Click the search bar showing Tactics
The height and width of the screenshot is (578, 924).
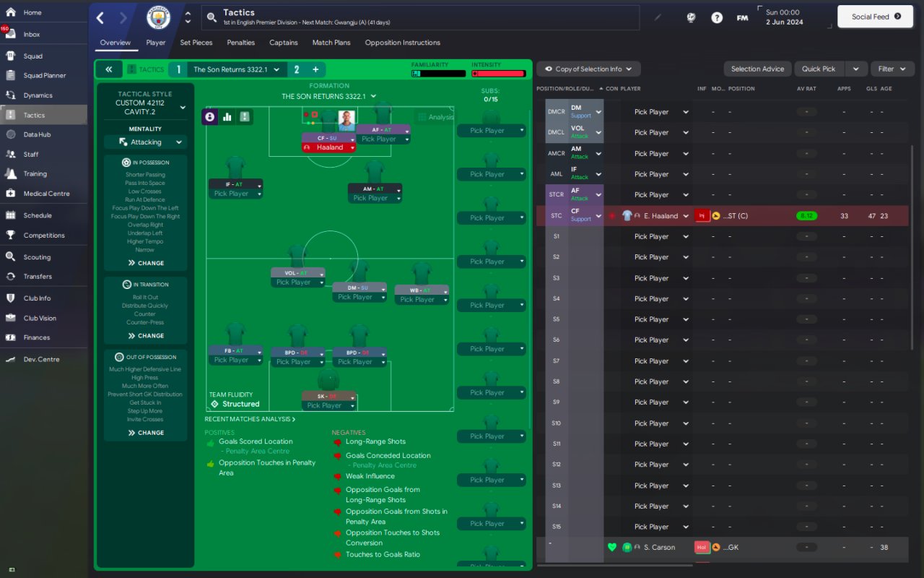(420, 18)
